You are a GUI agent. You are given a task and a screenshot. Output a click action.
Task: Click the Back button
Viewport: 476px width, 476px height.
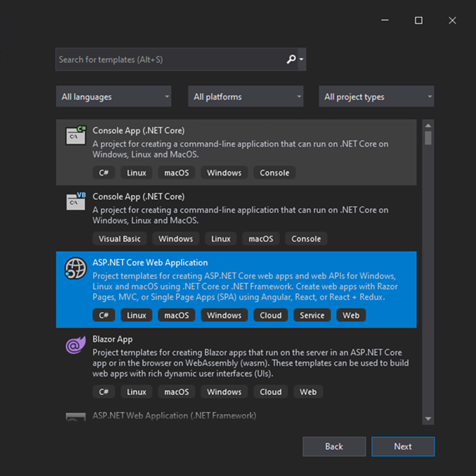click(334, 447)
